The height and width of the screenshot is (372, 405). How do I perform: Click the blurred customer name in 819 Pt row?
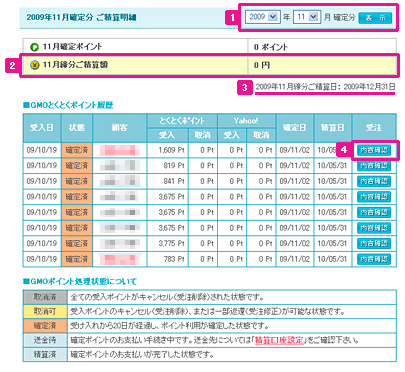coord(120,166)
